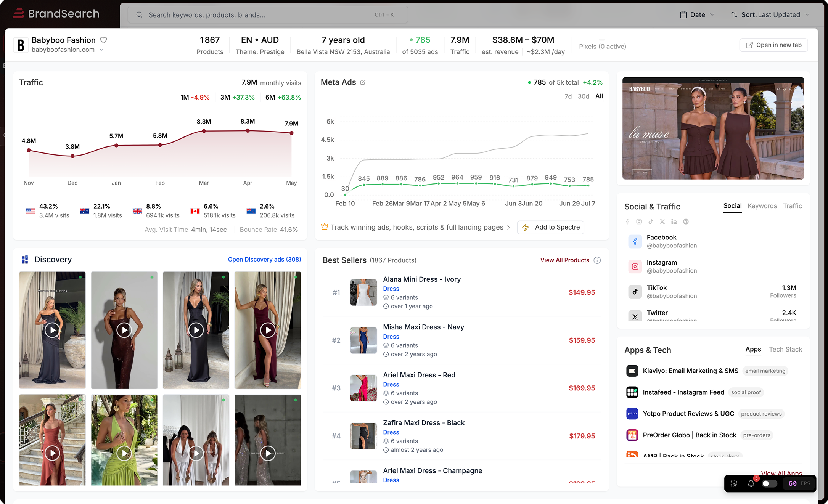
Task: Open the Sort: Last Updated dropdown
Action: 770,14
